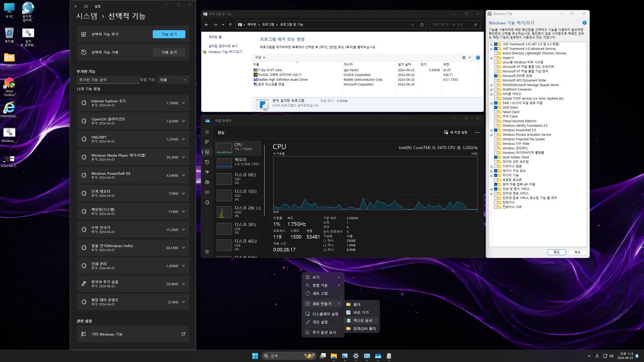
Task: Open Services puzzle icon in Task Manager
Action: coord(207,202)
